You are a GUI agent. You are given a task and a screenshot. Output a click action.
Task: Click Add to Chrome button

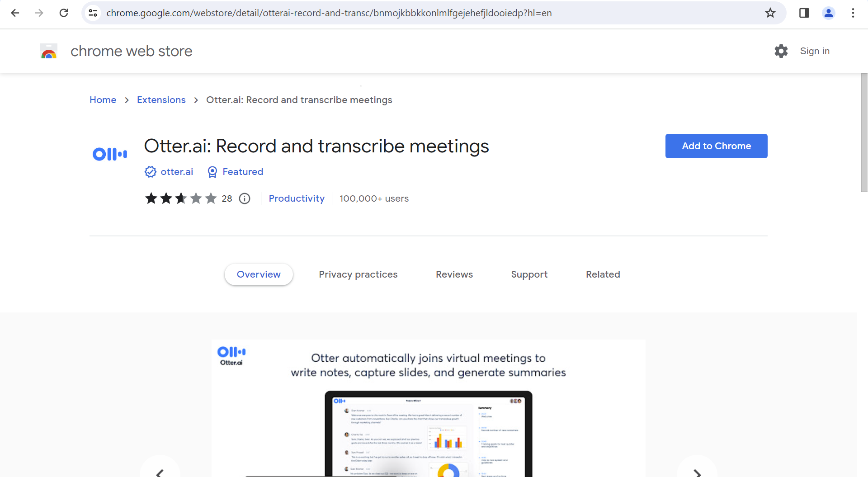[716, 146]
